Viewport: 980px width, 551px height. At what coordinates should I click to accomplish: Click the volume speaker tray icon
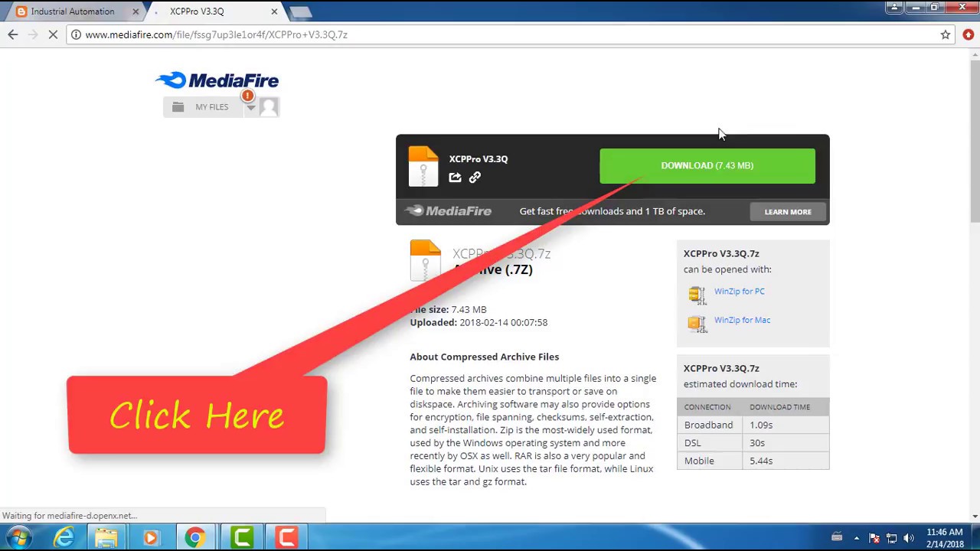pyautogui.click(x=909, y=538)
